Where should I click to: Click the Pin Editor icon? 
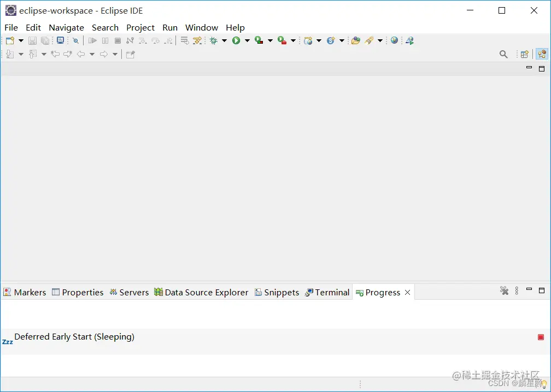tap(130, 54)
